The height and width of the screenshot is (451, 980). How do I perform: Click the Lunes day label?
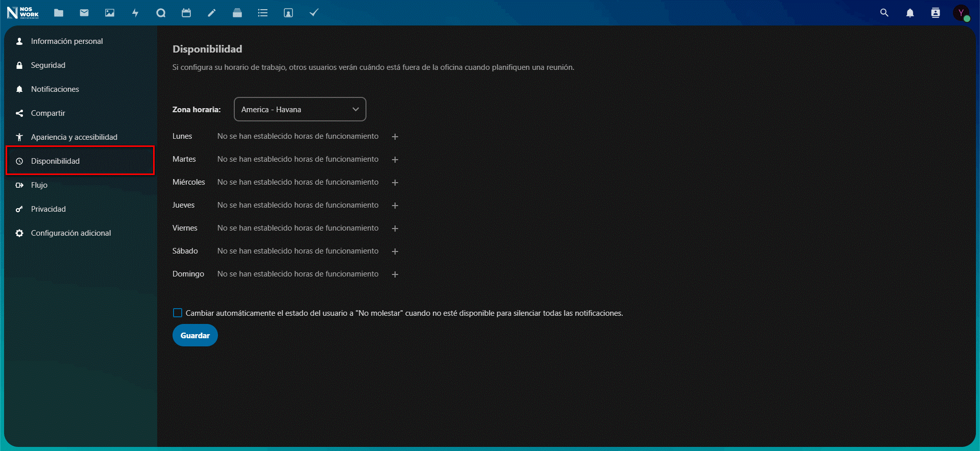click(x=182, y=136)
